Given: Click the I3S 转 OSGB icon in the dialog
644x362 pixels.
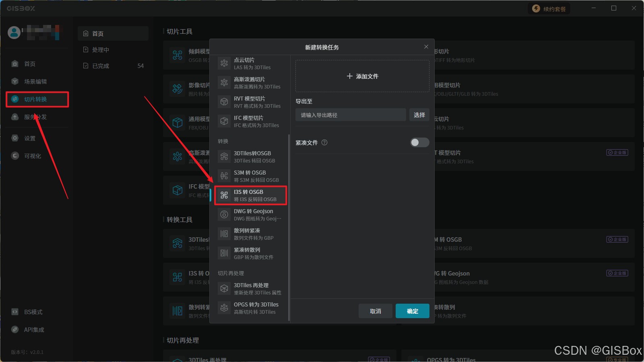Looking at the screenshot, I should (x=224, y=195).
